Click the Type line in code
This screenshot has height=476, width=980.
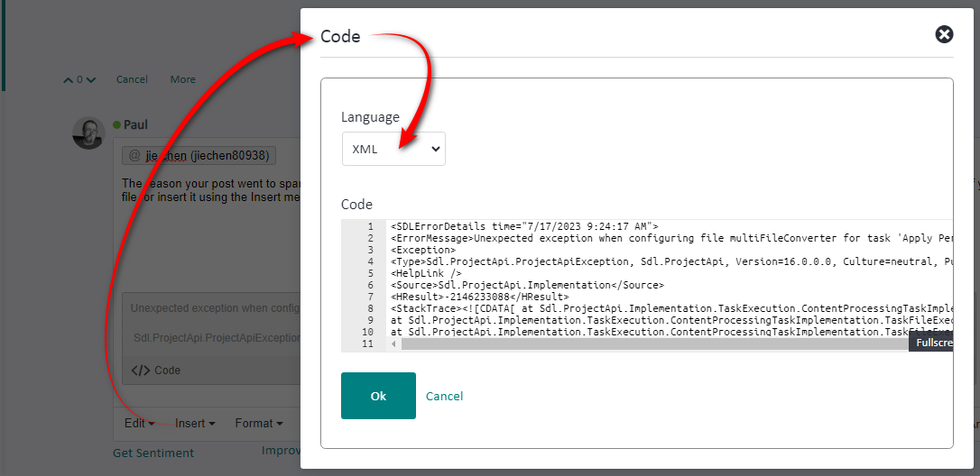point(672,261)
